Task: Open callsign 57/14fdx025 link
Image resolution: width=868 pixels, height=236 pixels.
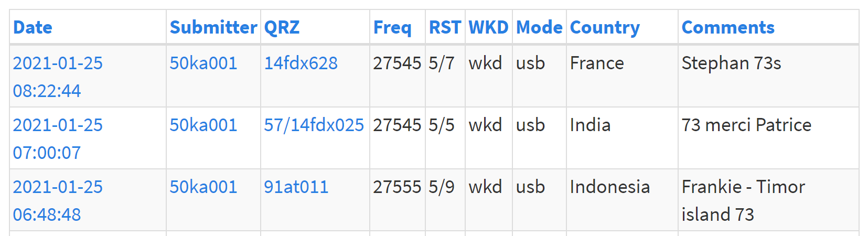Action: coord(314,125)
